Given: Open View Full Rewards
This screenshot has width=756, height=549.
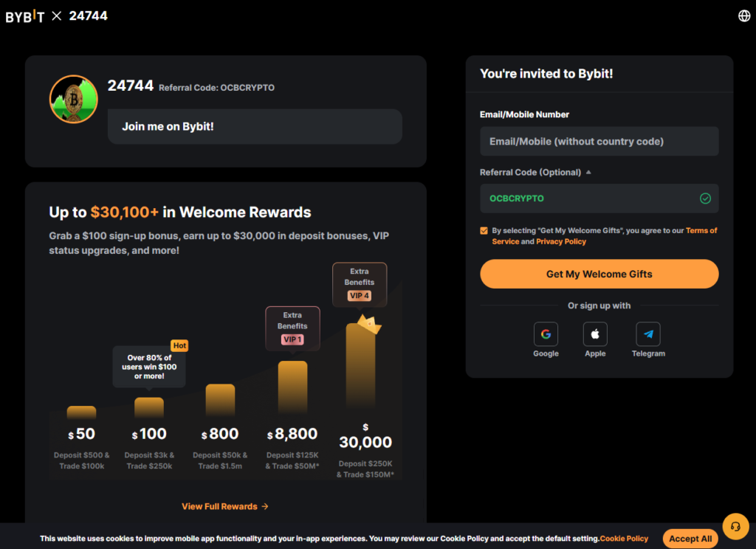Looking at the screenshot, I should [225, 506].
